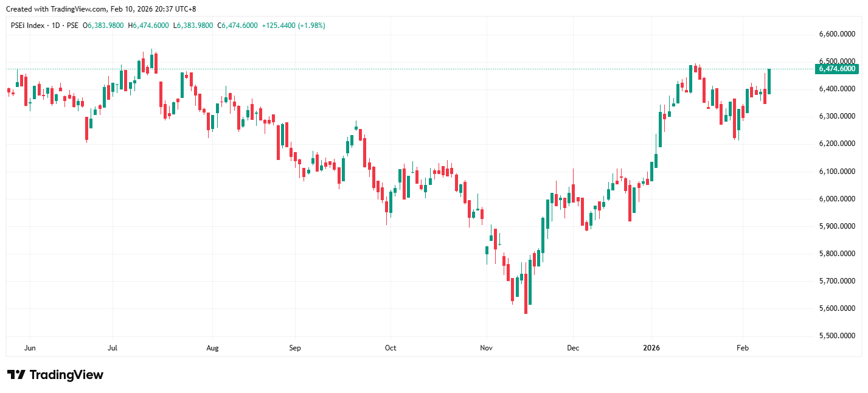
Task: Click the +125.4400 (+1.98%) change value
Action: 293,26
